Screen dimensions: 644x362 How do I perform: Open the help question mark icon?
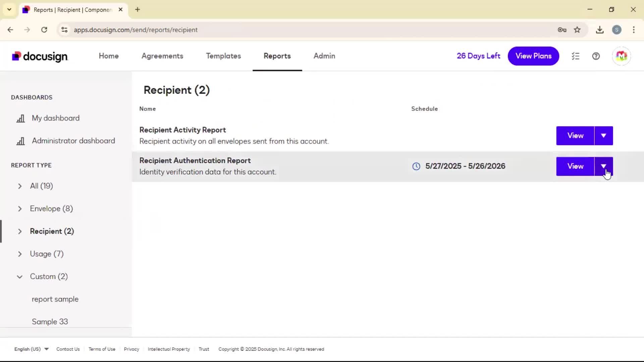coord(596,56)
